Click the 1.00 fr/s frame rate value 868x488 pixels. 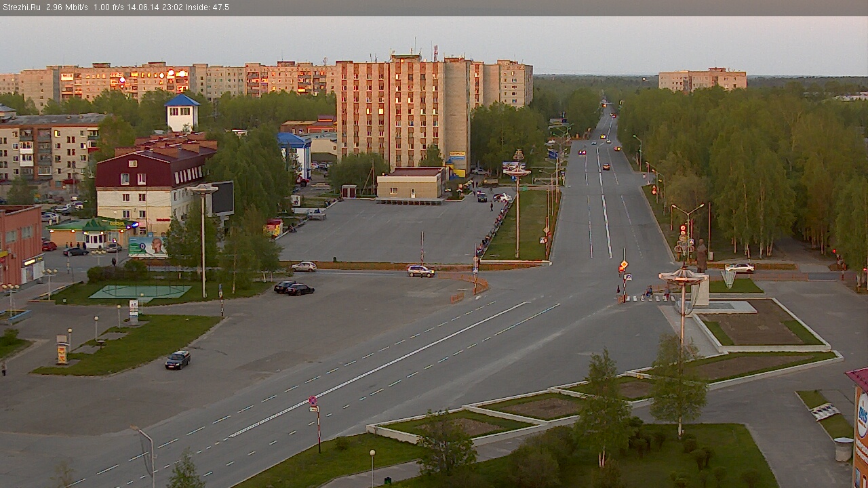pos(108,7)
